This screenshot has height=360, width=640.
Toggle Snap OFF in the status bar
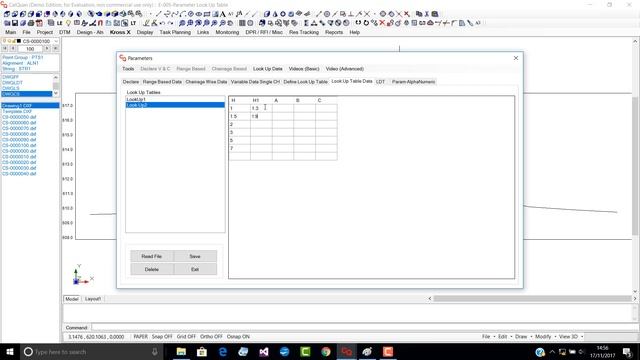click(162, 337)
